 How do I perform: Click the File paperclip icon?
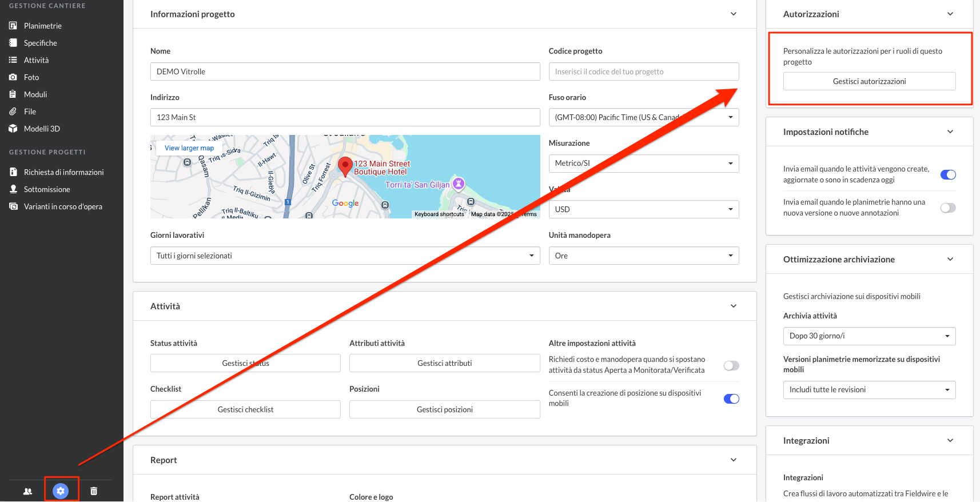click(x=13, y=111)
